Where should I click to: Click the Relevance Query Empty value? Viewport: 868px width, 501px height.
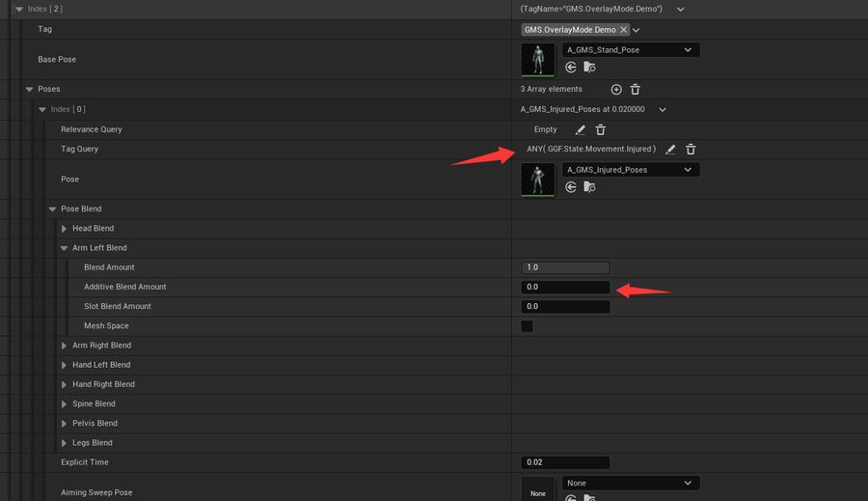tap(545, 129)
